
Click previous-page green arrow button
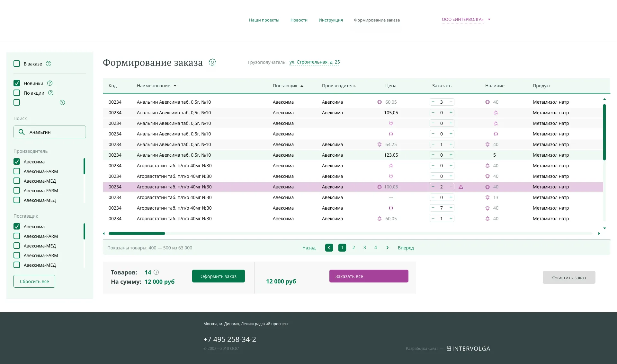click(x=329, y=247)
